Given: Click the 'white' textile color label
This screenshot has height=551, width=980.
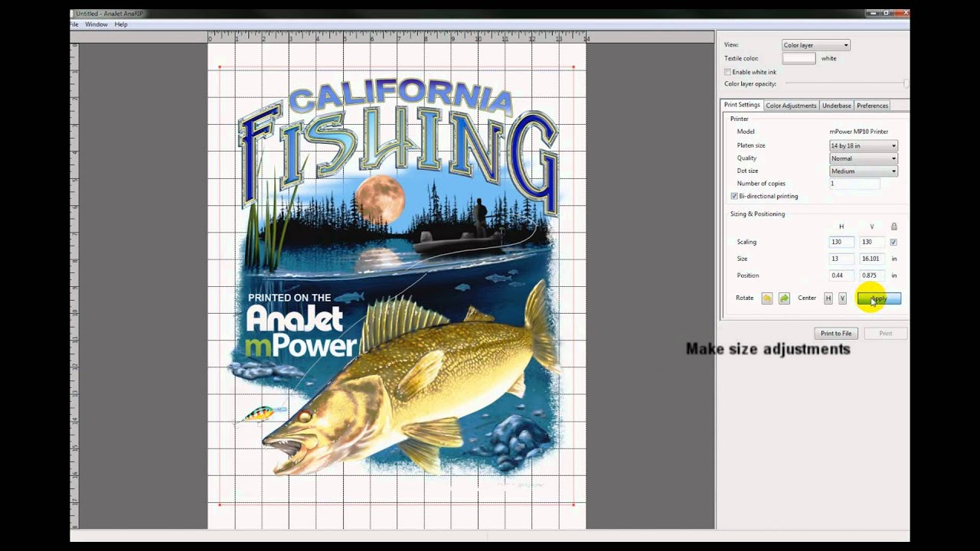Looking at the screenshot, I should [828, 58].
